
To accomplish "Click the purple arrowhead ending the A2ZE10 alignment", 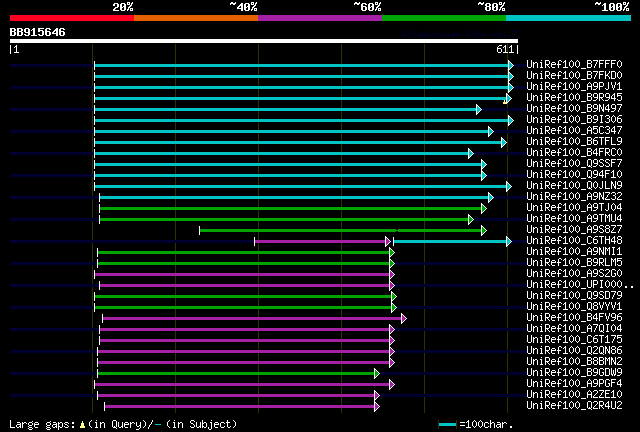I will [x=377, y=396].
